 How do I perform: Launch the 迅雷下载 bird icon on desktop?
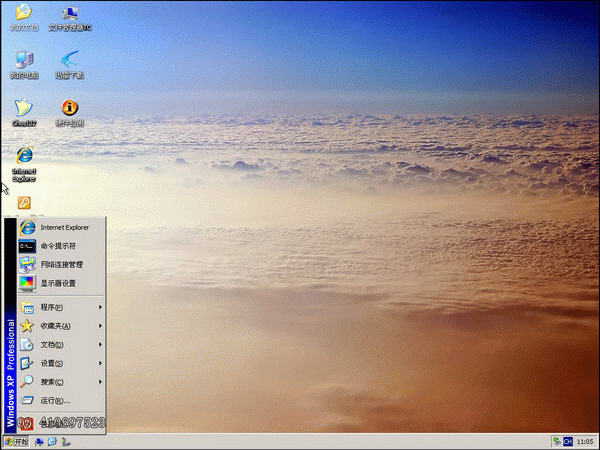(x=70, y=62)
